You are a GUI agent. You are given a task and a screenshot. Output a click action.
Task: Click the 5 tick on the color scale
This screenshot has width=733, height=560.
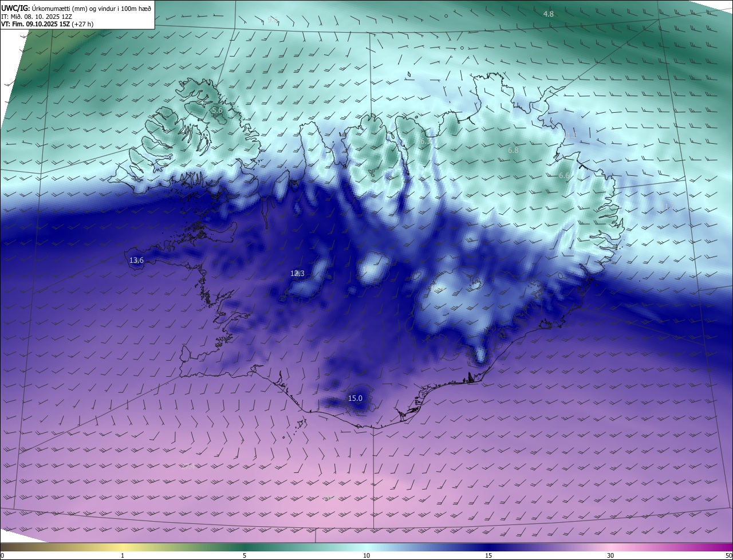[245, 555]
